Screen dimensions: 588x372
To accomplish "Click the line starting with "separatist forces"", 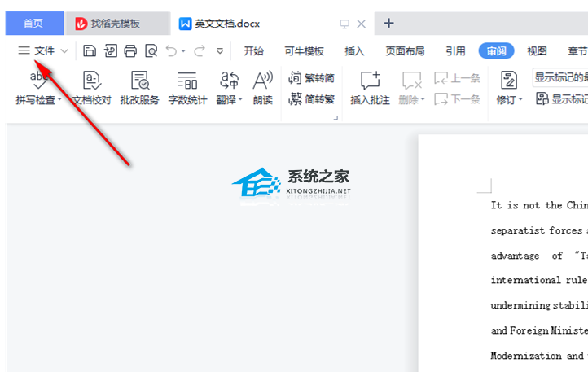I will pos(539,230).
